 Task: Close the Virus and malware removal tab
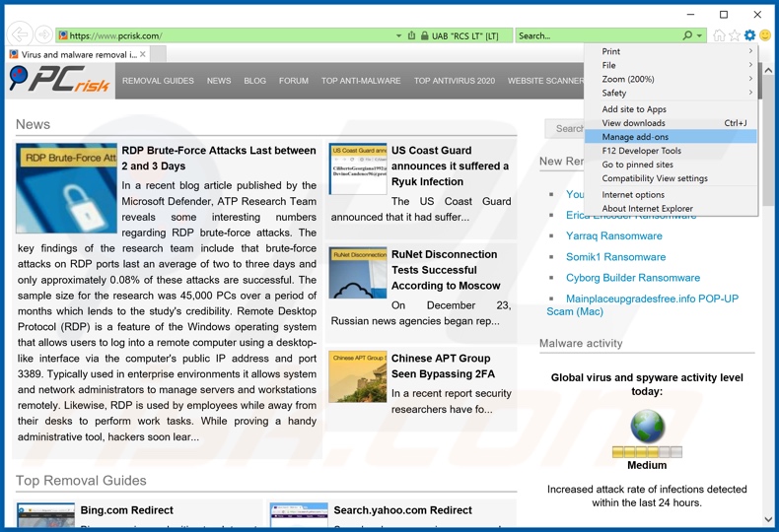pyautogui.click(x=143, y=54)
